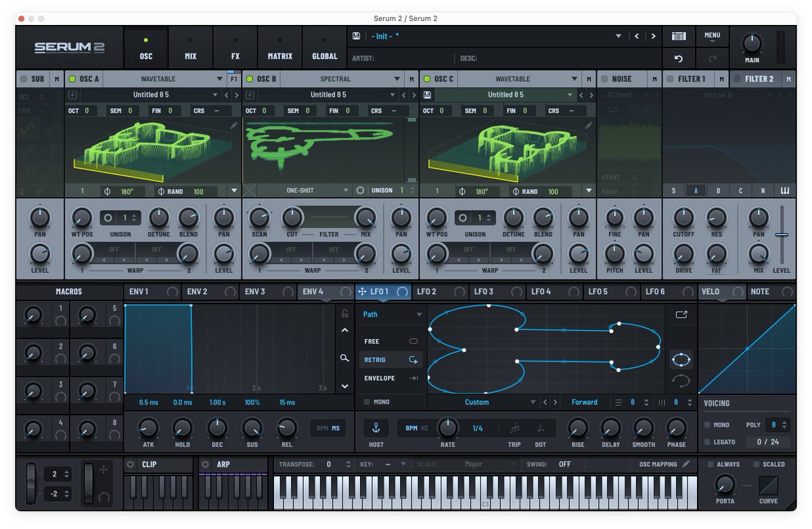Enable FILTER 1

pyautogui.click(x=671, y=79)
